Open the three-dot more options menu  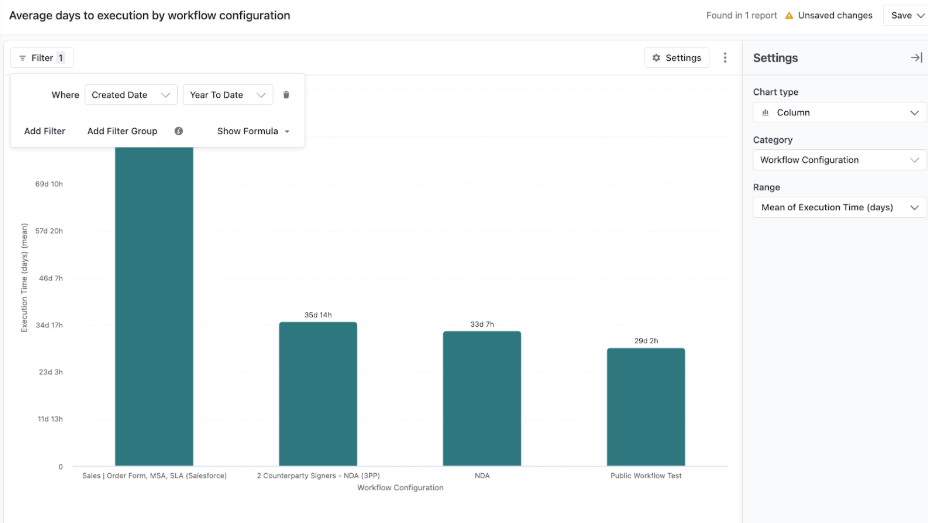click(725, 58)
